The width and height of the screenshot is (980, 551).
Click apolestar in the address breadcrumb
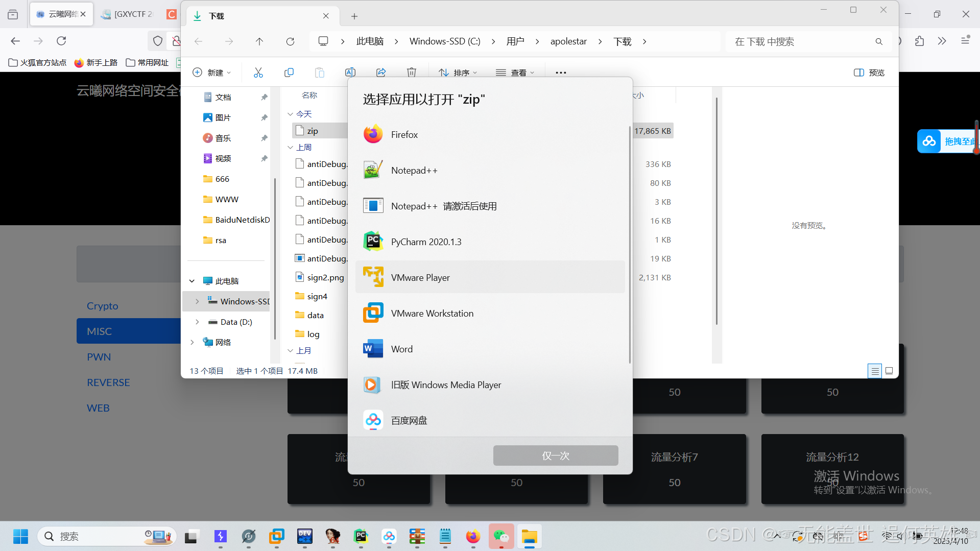coord(568,41)
